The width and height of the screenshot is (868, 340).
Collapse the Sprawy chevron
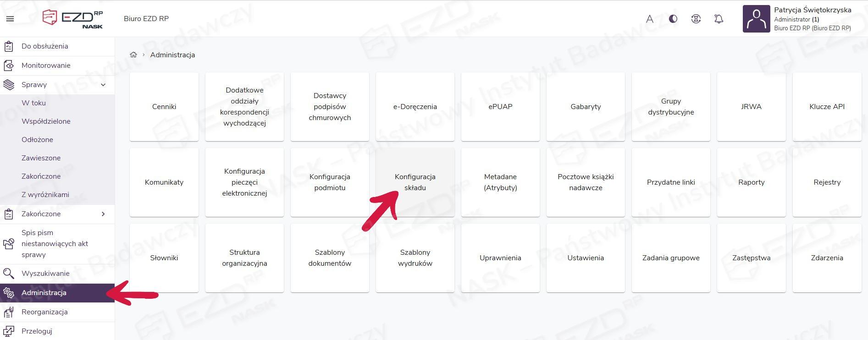tap(103, 85)
